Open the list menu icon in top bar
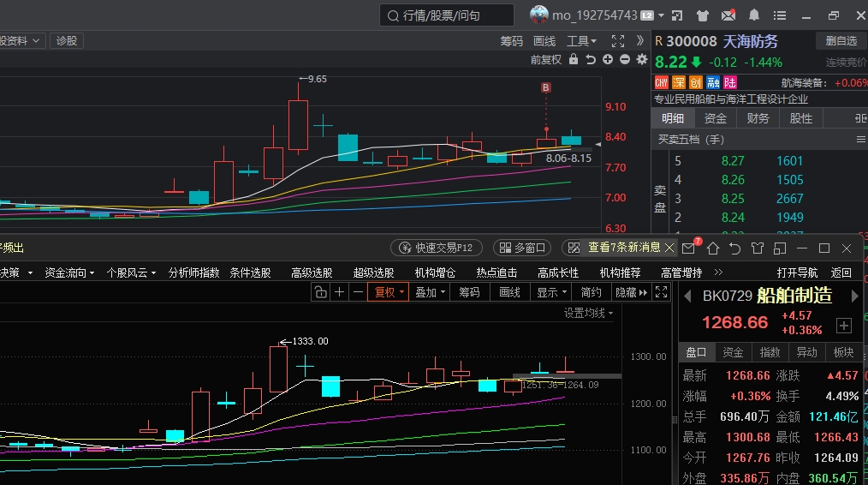Screen dimensions: 868x485 coord(780,15)
